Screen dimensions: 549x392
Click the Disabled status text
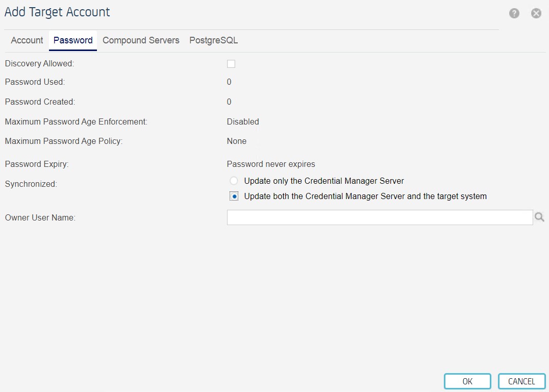click(x=242, y=121)
